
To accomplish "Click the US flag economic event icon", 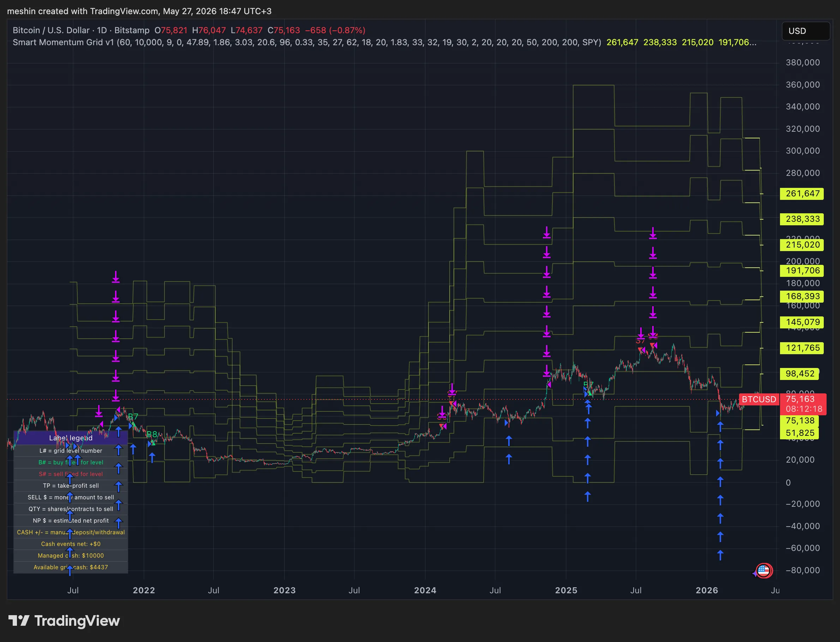I will click(x=764, y=571).
